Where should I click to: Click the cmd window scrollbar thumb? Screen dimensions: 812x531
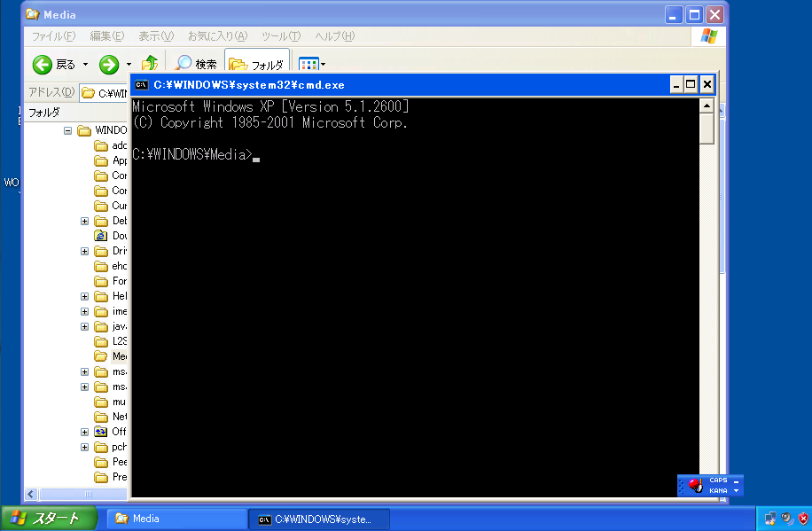(x=707, y=129)
